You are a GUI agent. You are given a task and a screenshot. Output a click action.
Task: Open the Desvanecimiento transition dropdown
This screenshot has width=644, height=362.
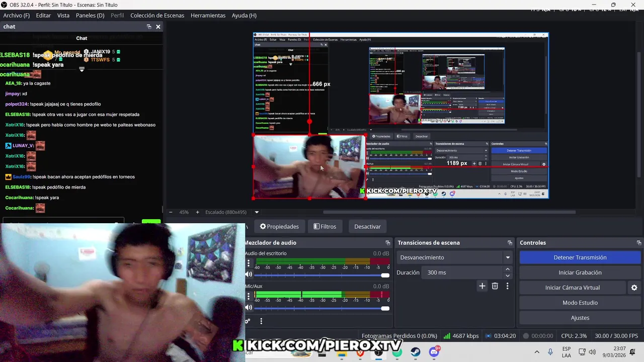tap(455, 257)
